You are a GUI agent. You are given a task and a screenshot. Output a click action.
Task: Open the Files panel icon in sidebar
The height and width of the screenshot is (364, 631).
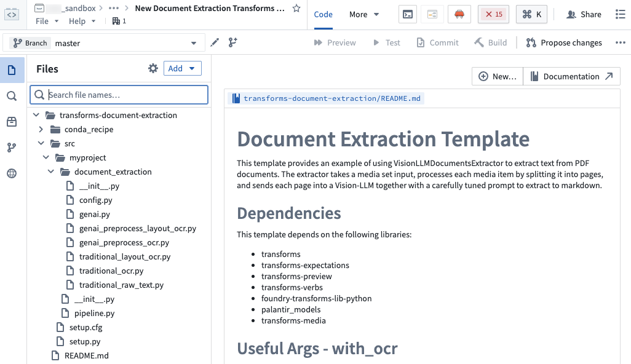coord(12,70)
